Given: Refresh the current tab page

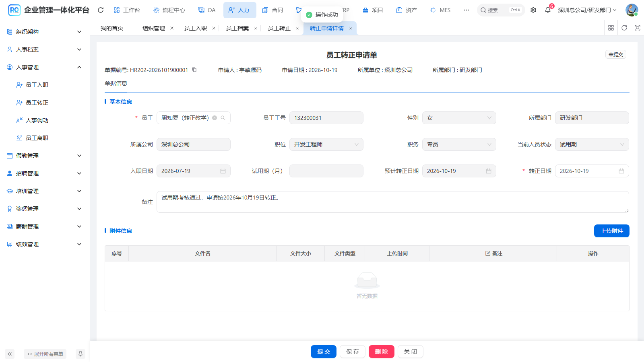Looking at the screenshot, I should tap(624, 28).
